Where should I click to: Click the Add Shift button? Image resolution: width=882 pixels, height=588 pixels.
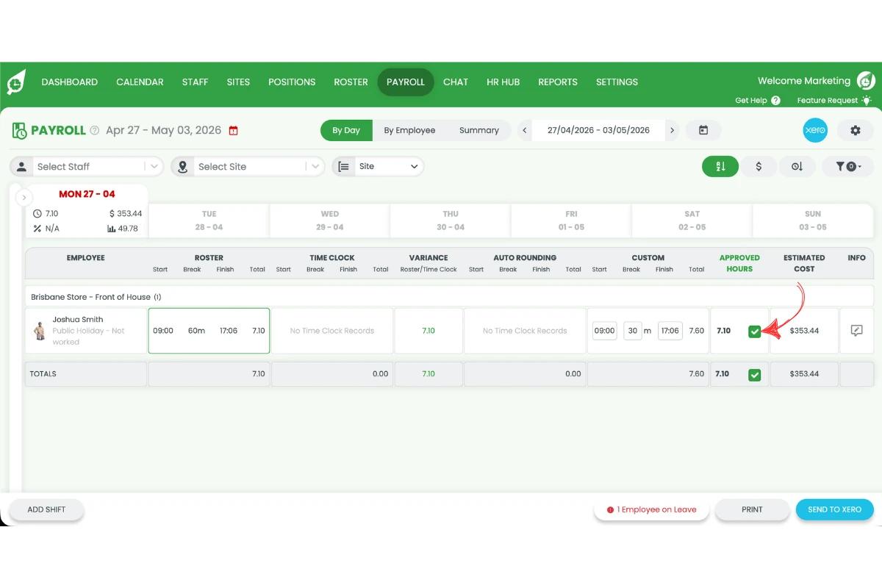coord(46,509)
